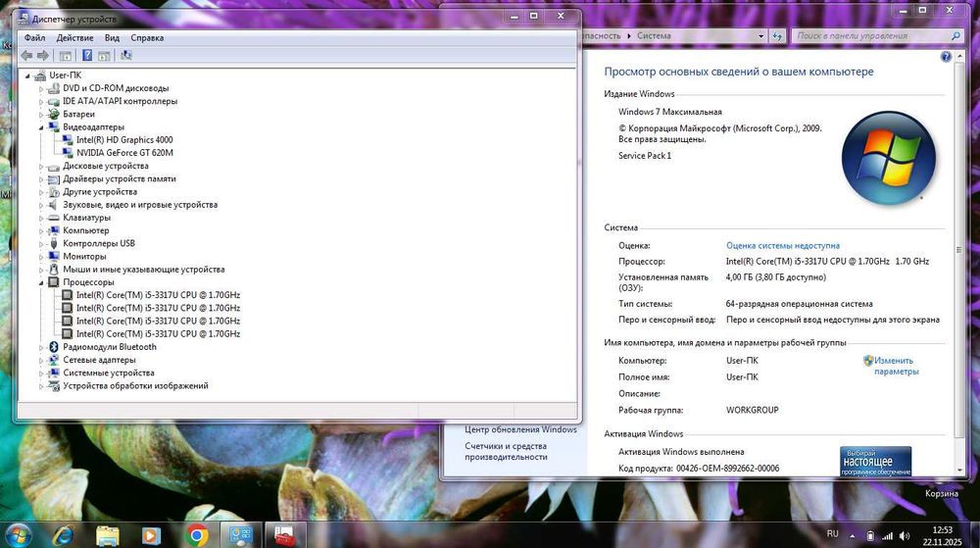The height and width of the screenshot is (548, 980).
Task: Click the Устройства обработки изображений icon
Action: pyautogui.click(x=54, y=385)
